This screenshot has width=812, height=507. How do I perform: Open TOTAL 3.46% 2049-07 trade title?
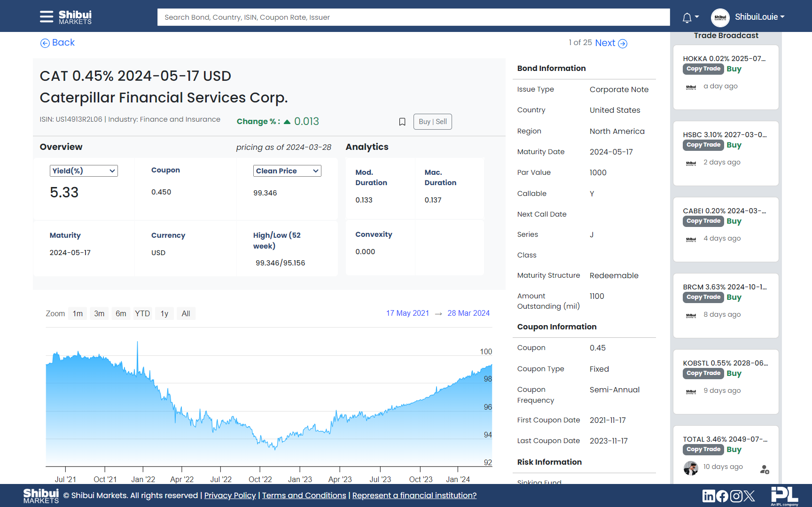click(725, 439)
